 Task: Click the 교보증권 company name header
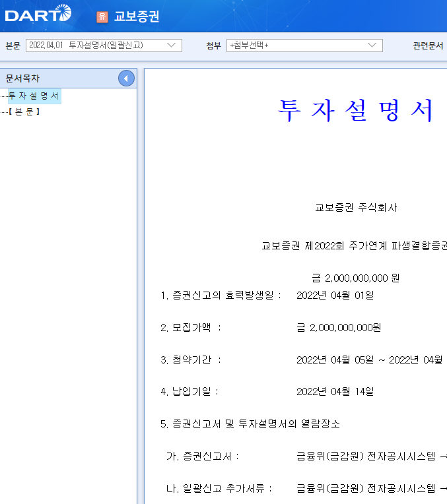click(x=137, y=16)
